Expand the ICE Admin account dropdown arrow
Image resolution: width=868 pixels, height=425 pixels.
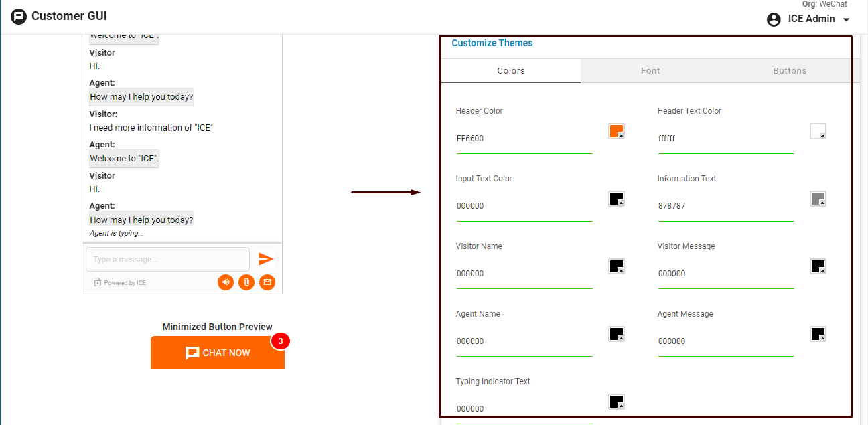click(x=847, y=19)
